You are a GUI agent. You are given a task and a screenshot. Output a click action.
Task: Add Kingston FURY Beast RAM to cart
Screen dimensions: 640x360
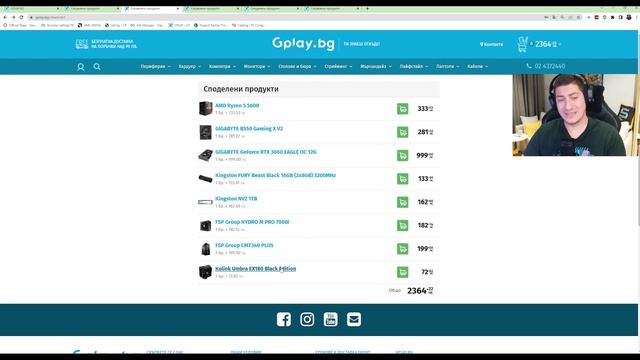pyautogui.click(x=402, y=178)
